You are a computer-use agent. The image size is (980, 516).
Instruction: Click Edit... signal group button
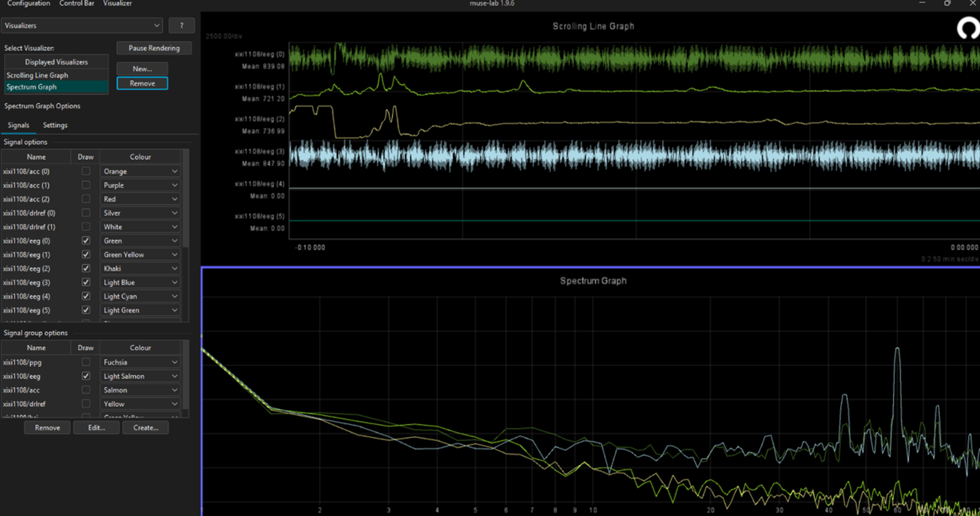pyautogui.click(x=97, y=428)
